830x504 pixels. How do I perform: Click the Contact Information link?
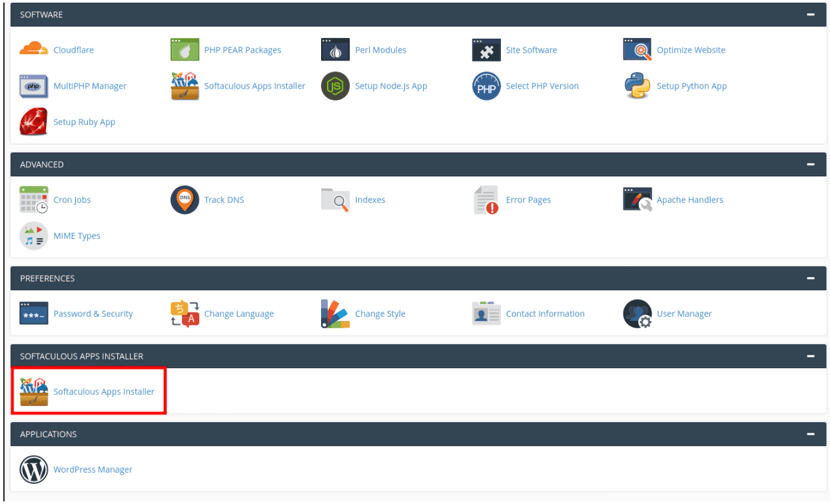[x=545, y=314]
